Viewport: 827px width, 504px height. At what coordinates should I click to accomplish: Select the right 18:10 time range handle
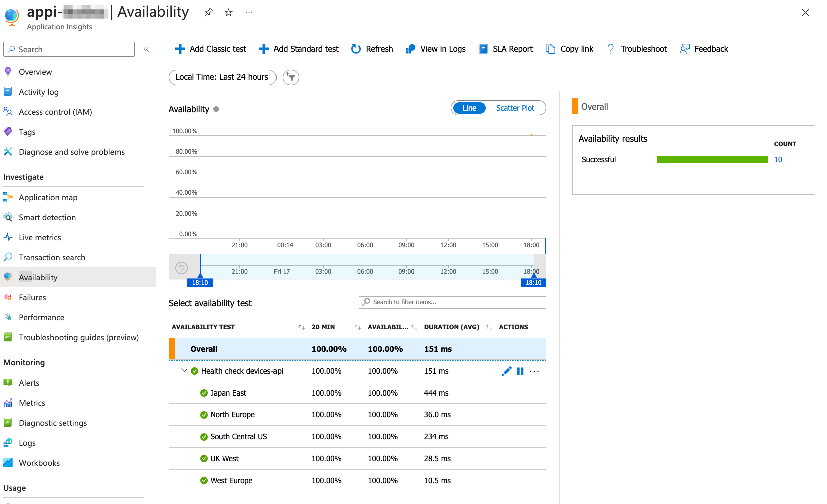tap(534, 283)
